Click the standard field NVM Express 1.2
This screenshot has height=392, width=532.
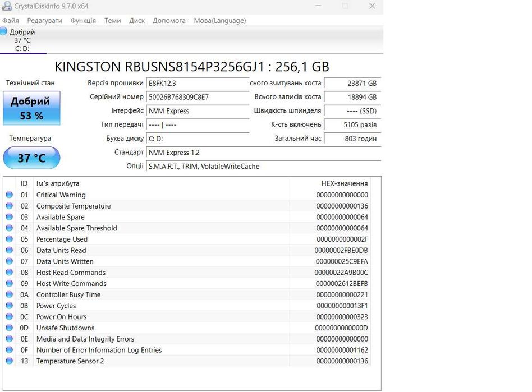point(264,153)
